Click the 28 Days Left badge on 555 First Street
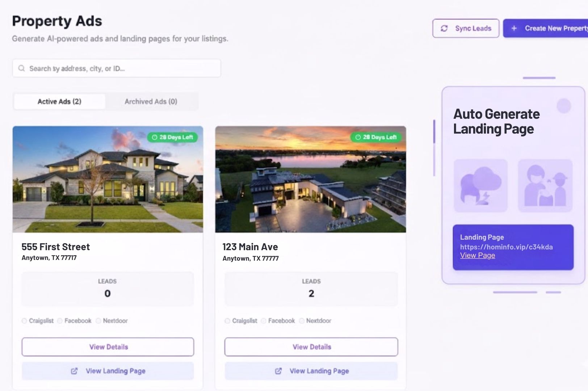 point(172,137)
